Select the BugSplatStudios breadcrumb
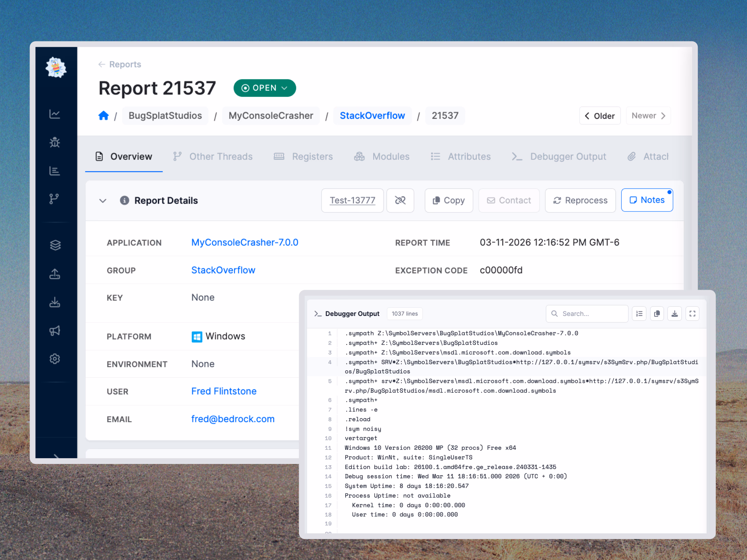Image resolution: width=747 pixels, height=560 pixels. (165, 116)
